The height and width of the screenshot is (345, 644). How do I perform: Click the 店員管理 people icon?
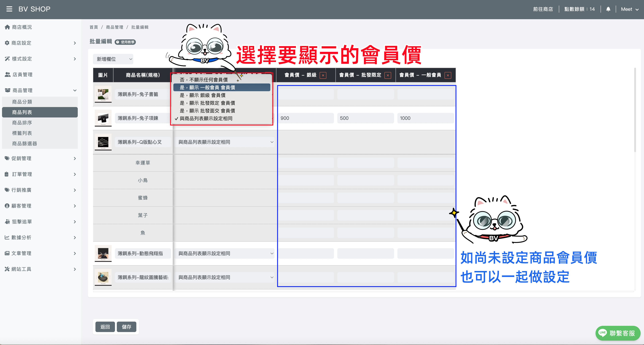(8, 75)
